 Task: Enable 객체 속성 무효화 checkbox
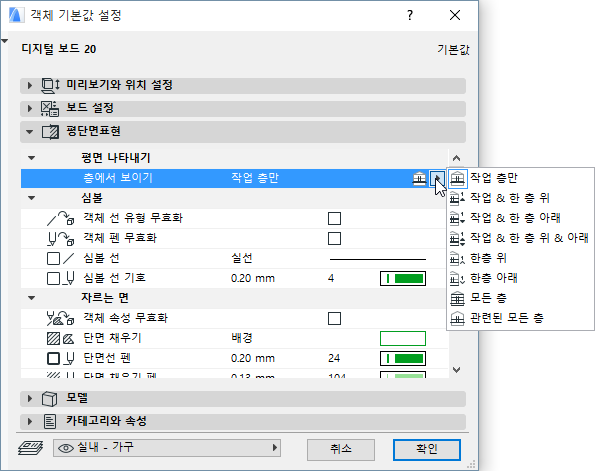click(334, 318)
